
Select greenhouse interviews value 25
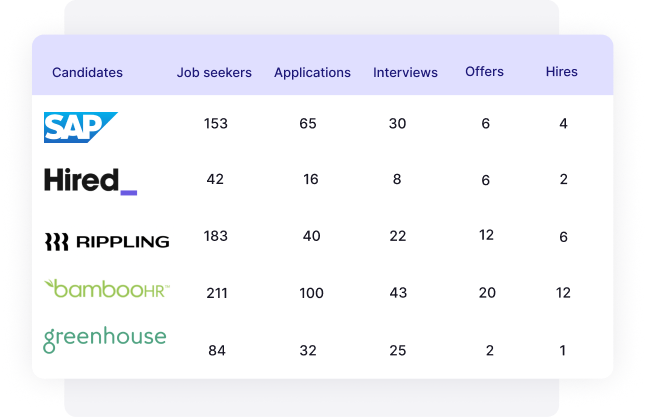point(398,351)
